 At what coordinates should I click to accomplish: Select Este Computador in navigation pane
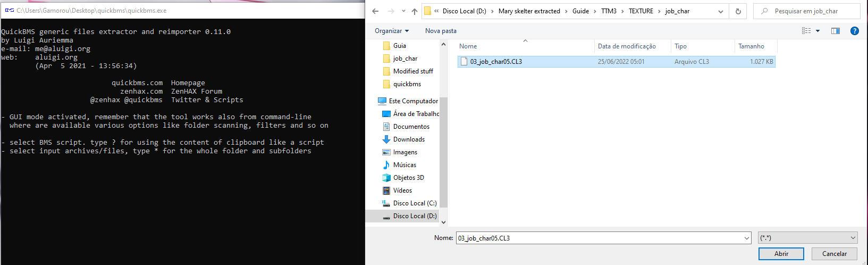[413, 101]
